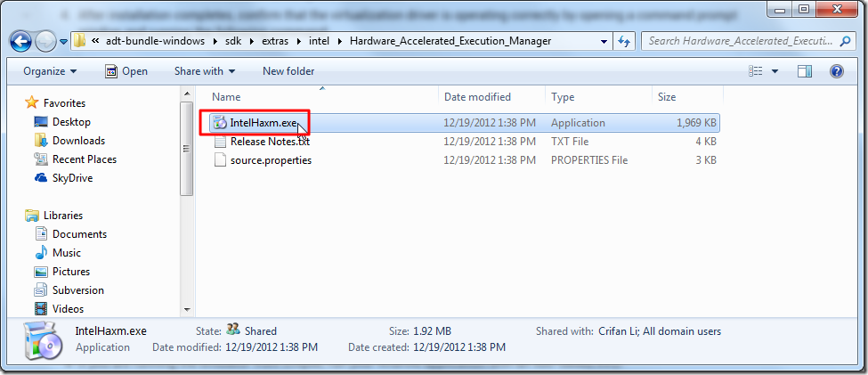
Task: Click the Desktop monitor icon
Action: click(x=41, y=122)
